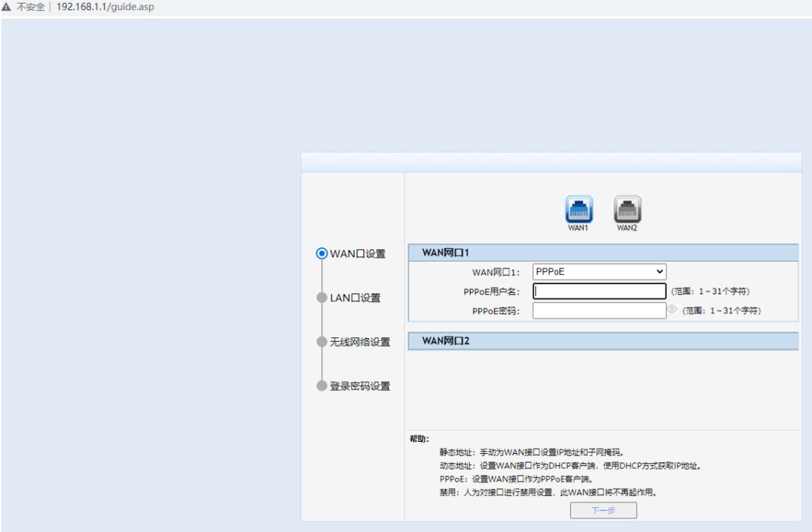The height and width of the screenshot is (532, 812).
Task: Click the range hint beside PPPoE密码 field
Action: pyautogui.click(x=721, y=310)
